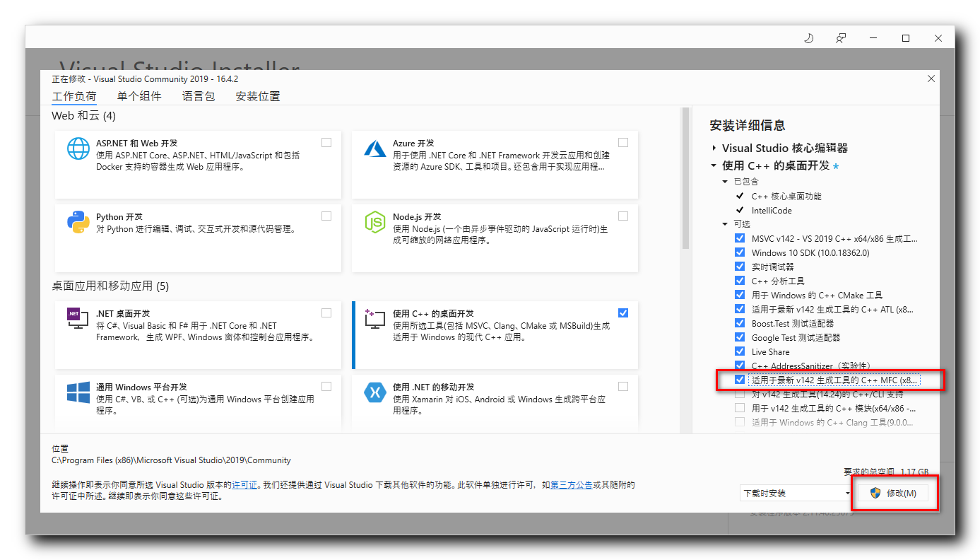The image size is (980, 560).
Task: Expand Visual Studio 核心编辑器 section
Action: [714, 148]
